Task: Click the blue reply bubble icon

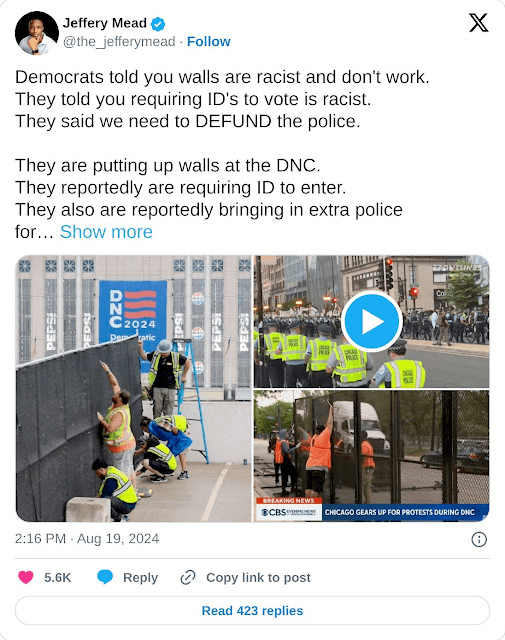Action: tap(105, 577)
